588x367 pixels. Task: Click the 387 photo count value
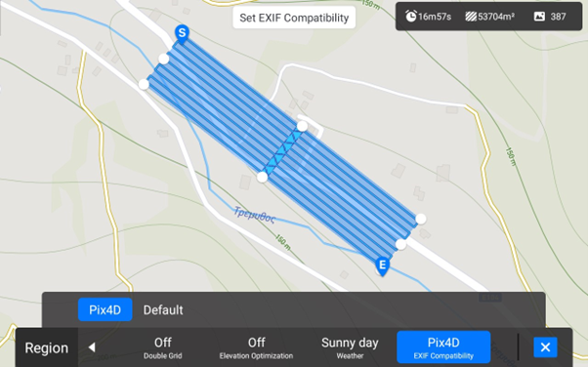click(558, 17)
